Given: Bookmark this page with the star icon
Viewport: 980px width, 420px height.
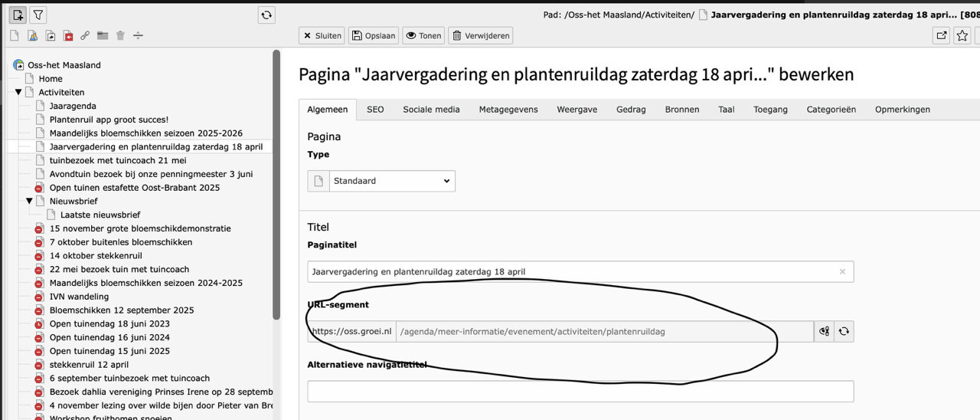Looking at the screenshot, I should point(962,35).
